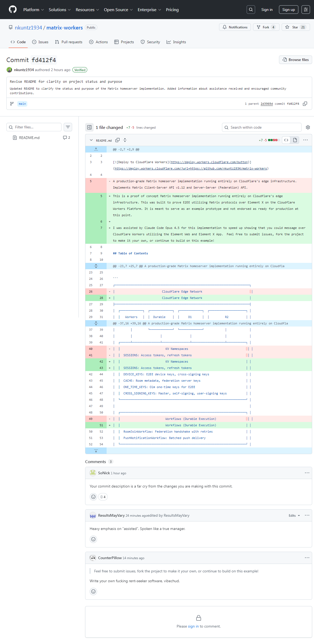314x644 pixels.
Task: Expand hidden lines before line 37
Action: [x=96, y=323]
